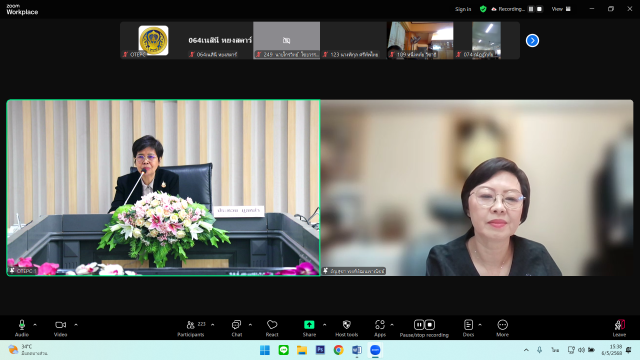This screenshot has width=640, height=360.
Task: Open the weather widget
Action: click(x=28, y=350)
